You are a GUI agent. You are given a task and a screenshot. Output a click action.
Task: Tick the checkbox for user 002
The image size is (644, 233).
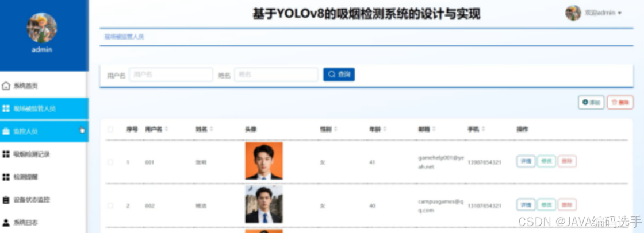click(110, 205)
